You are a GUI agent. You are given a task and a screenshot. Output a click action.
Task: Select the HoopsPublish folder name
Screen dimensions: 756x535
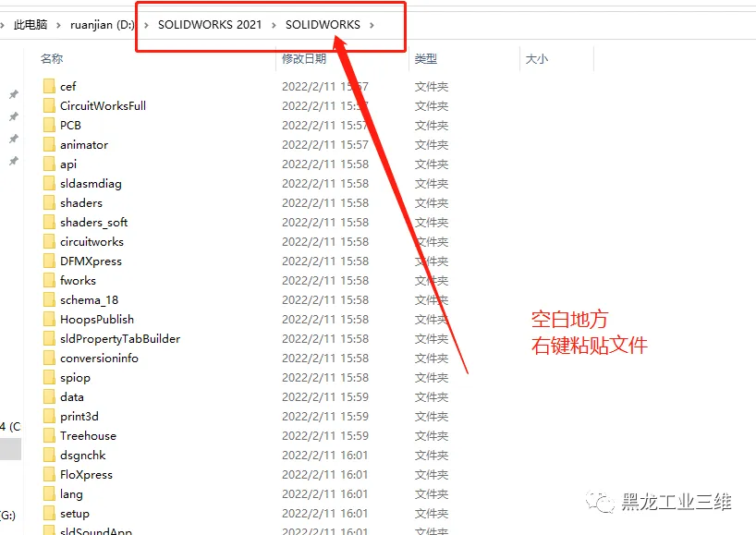coord(97,320)
